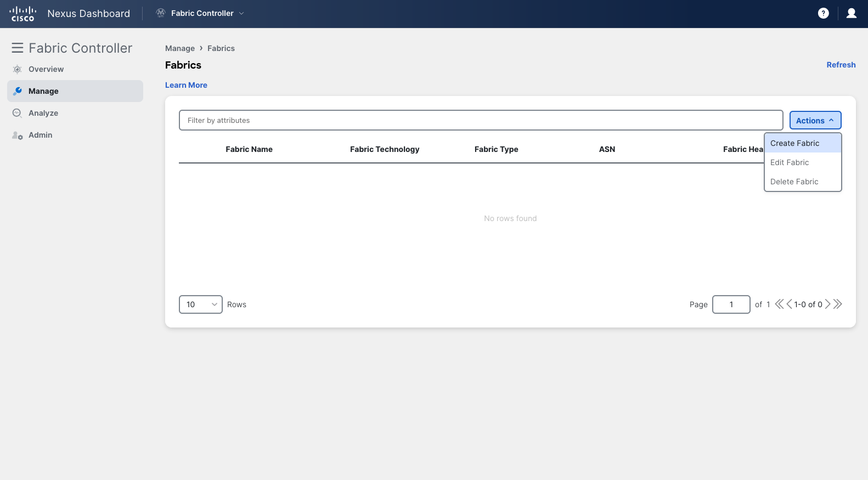Select Create Fabric from Actions menu
This screenshot has width=868, height=480.
[803, 143]
